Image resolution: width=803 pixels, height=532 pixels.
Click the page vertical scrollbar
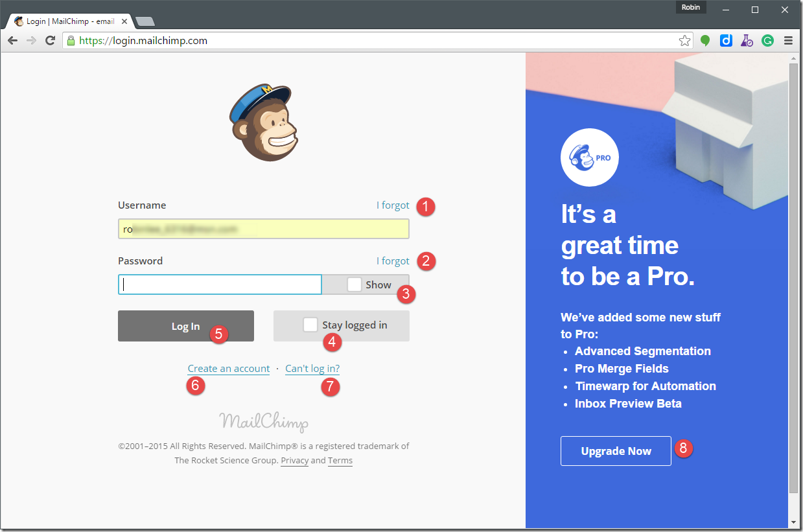click(x=793, y=279)
